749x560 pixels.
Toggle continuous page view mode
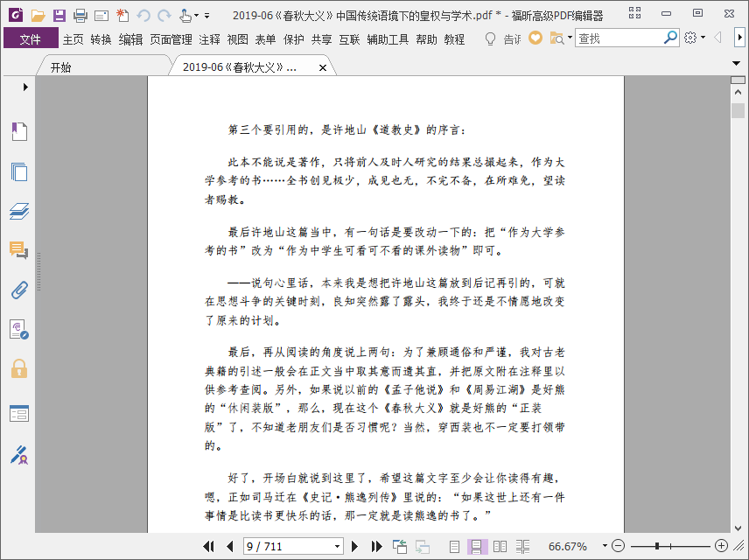pos(477,546)
